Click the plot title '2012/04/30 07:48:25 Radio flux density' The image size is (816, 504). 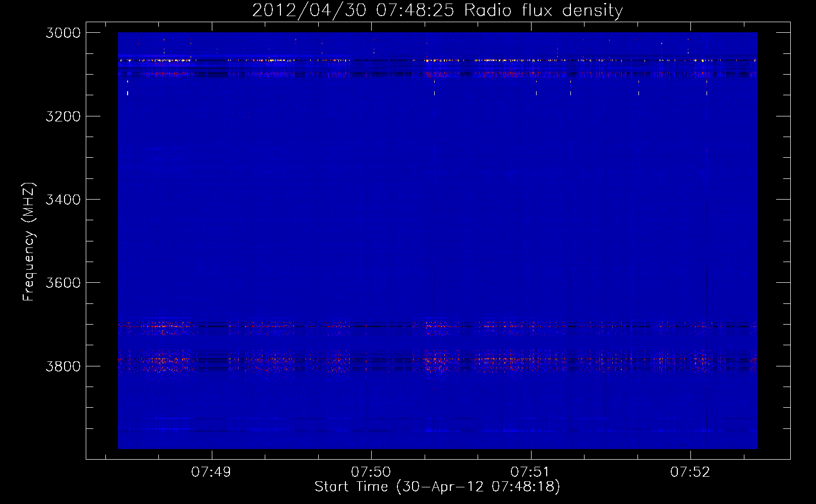(437, 11)
